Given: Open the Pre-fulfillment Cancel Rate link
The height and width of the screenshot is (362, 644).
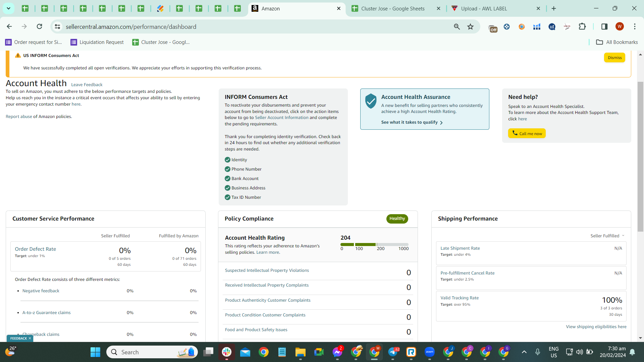Looking at the screenshot, I should [x=468, y=273].
